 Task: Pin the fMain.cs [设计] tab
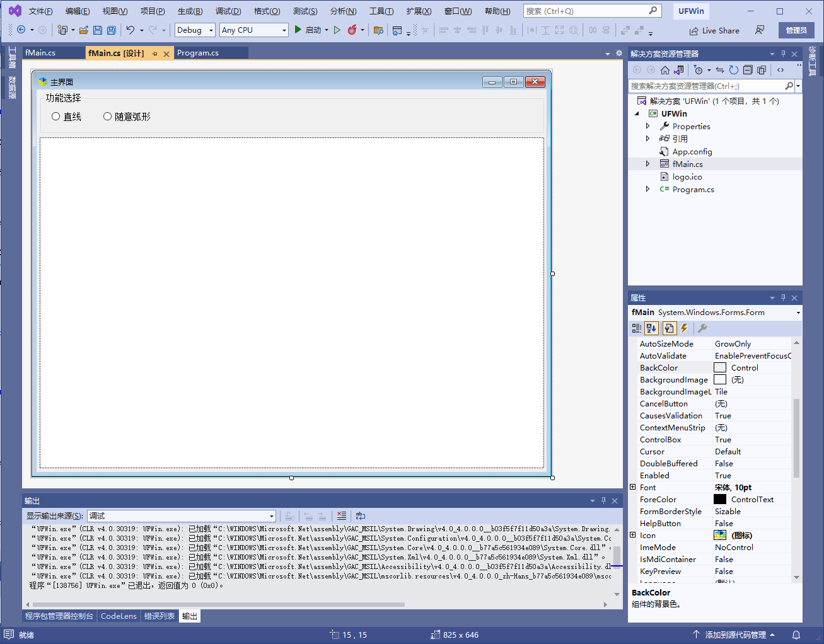pos(154,54)
